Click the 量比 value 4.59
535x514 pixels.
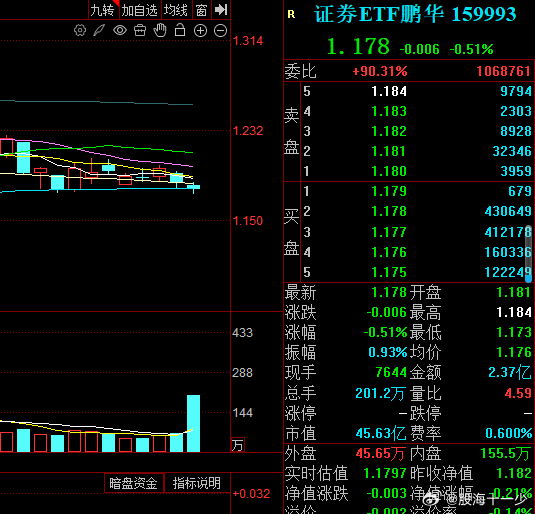[518, 393]
